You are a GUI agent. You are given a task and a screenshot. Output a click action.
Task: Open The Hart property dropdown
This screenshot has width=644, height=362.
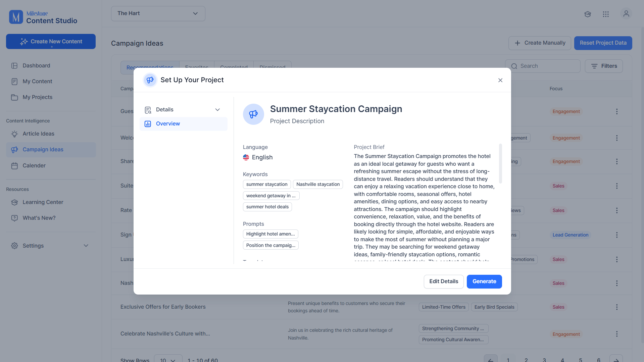click(158, 13)
